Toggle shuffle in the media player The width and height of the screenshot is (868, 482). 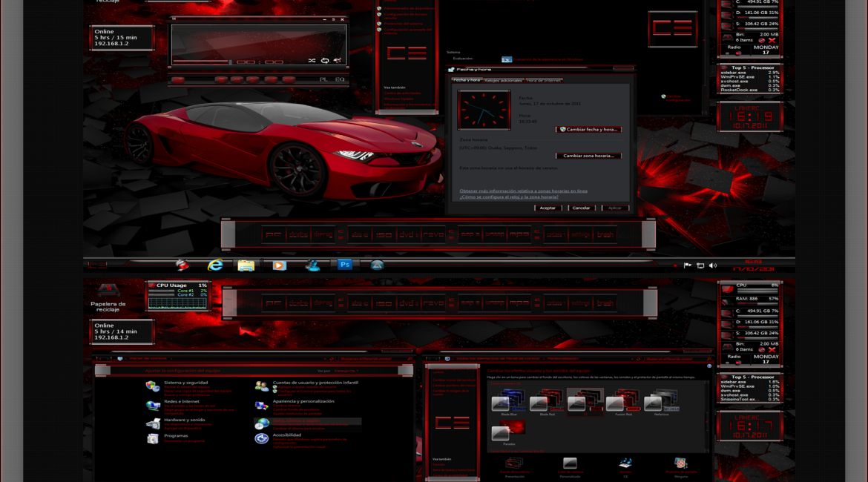pos(312,61)
